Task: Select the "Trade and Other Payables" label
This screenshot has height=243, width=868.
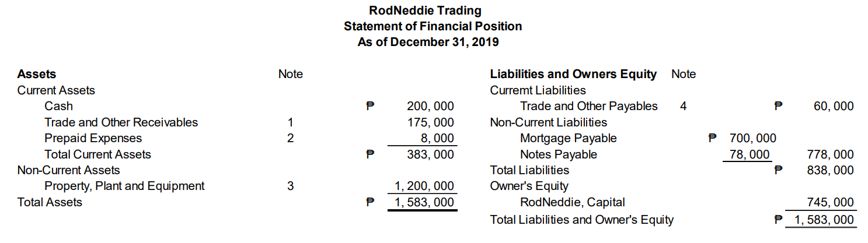Action: (x=588, y=106)
